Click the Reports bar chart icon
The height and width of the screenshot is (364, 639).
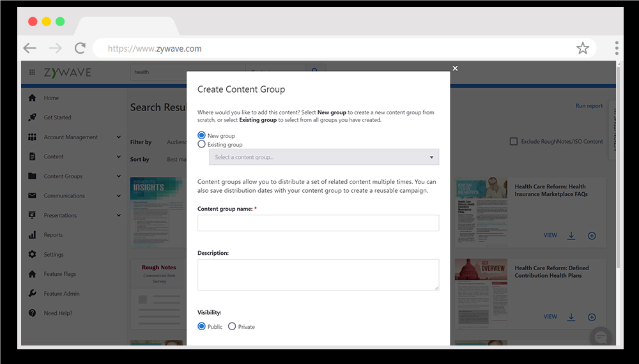click(32, 235)
